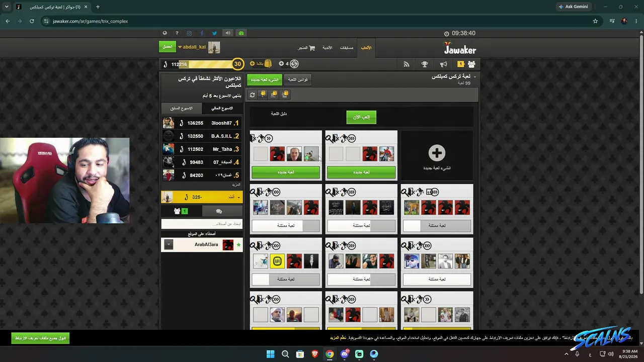Switch to الاسبوع السابق previous week tab

tap(181, 108)
